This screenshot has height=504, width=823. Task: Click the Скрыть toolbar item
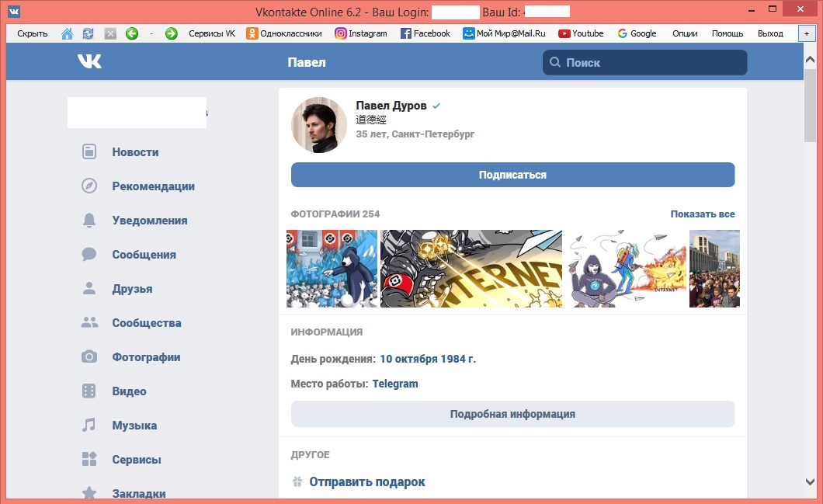pyautogui.click(x=33, y=33)
